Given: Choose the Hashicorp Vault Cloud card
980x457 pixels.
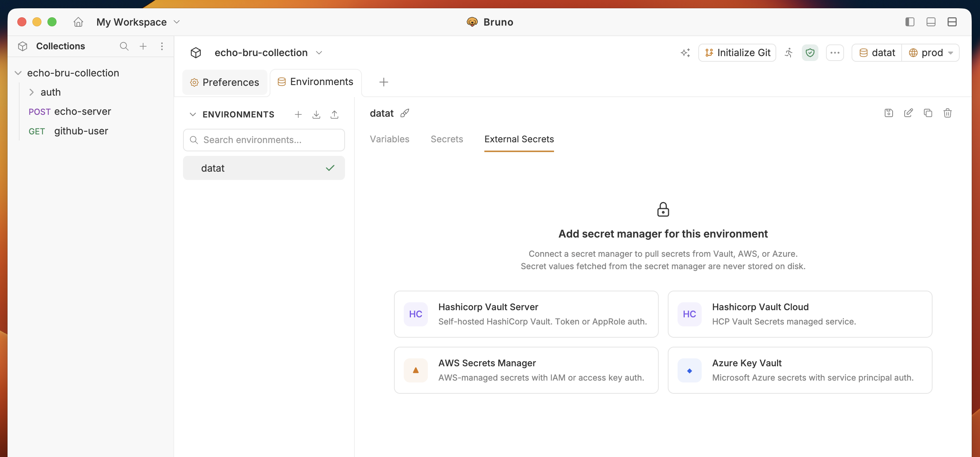Looking at the screenshot, I should coord(800,314).
